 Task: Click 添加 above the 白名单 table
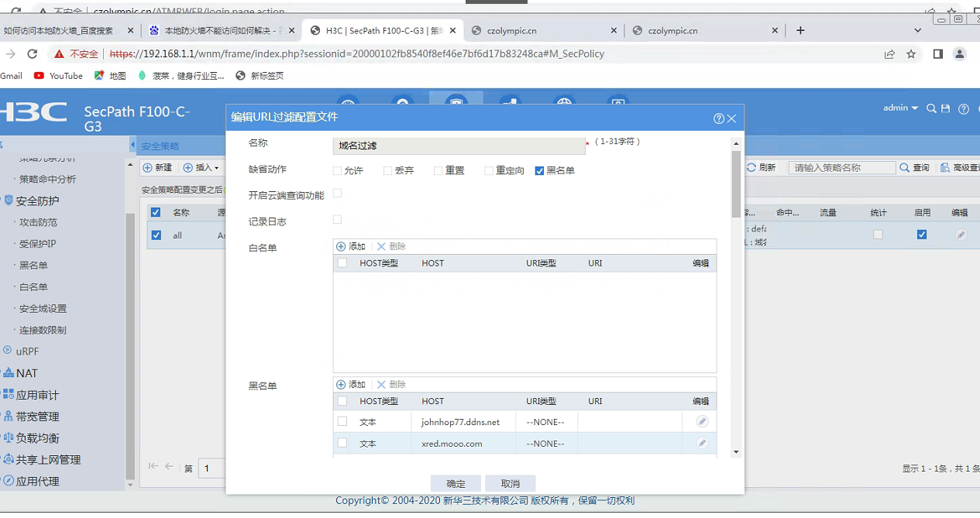[351, 246]
